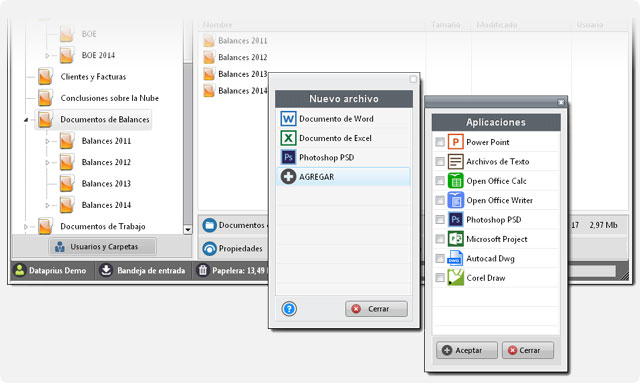Click the tree scrollbar down arrow
This screenshot has height=385, width=640.
coord(188,229)
